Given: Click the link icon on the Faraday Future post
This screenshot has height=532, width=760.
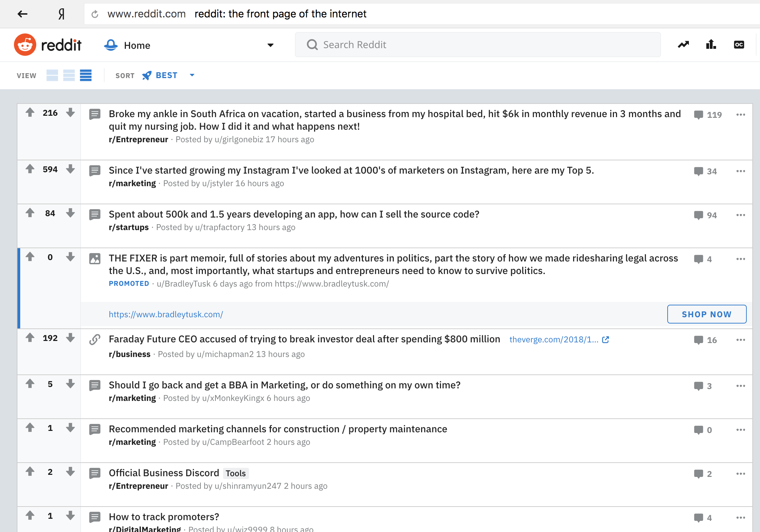Looking at the screenshot, I should coord(94,340).
